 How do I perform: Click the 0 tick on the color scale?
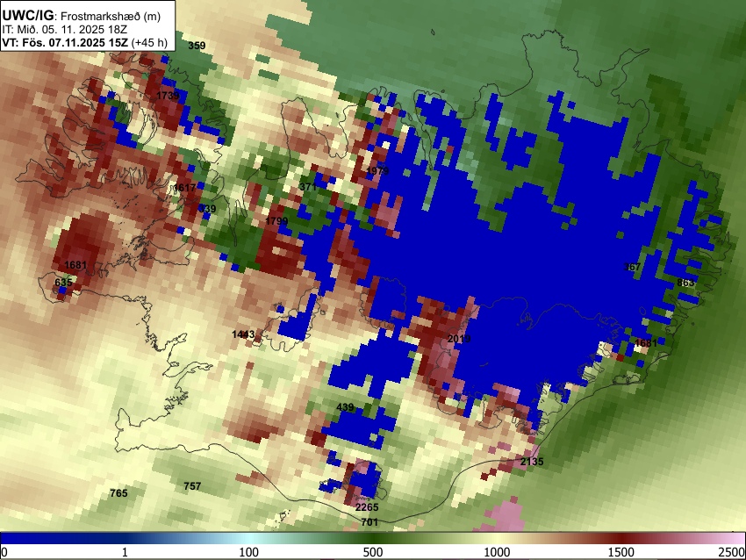tap(4, 552)
